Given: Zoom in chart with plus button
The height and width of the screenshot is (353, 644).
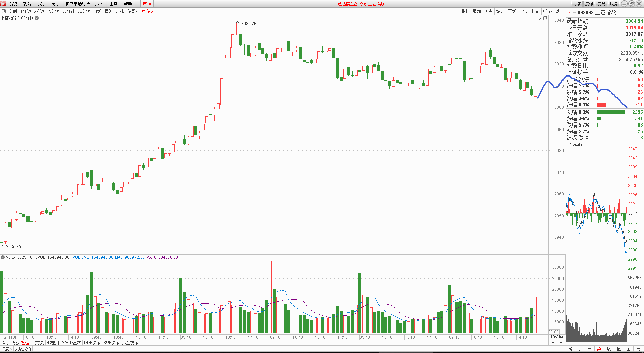Looking at the screenshot, I should [553, 343].
